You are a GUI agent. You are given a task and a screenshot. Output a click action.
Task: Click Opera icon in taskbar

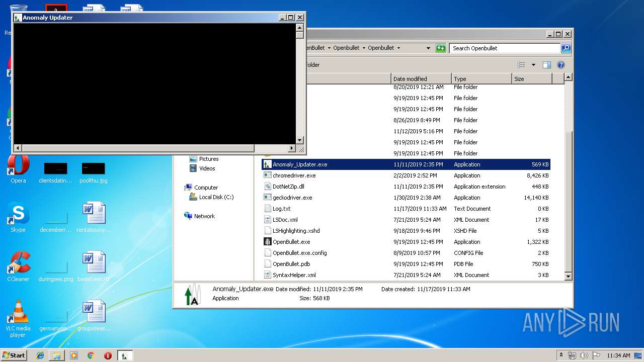click(x=108, y=355)
